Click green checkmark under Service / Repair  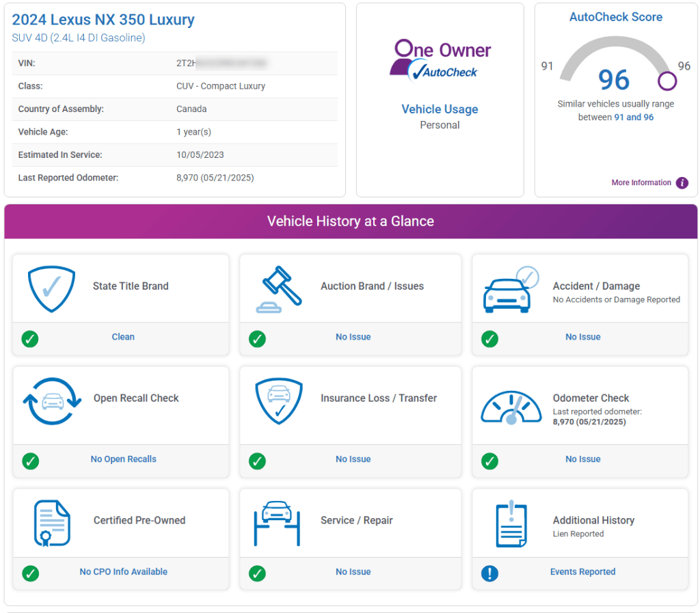click(257, 573)
